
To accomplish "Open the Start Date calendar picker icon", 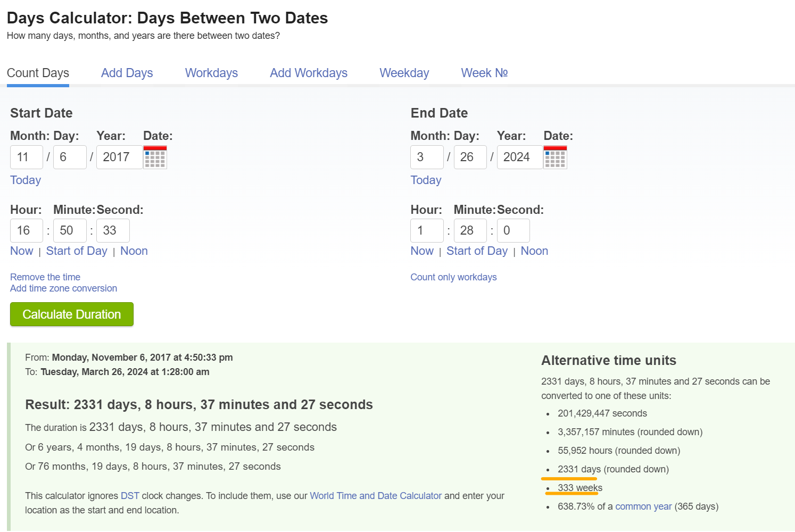I will tap(155, 157).
